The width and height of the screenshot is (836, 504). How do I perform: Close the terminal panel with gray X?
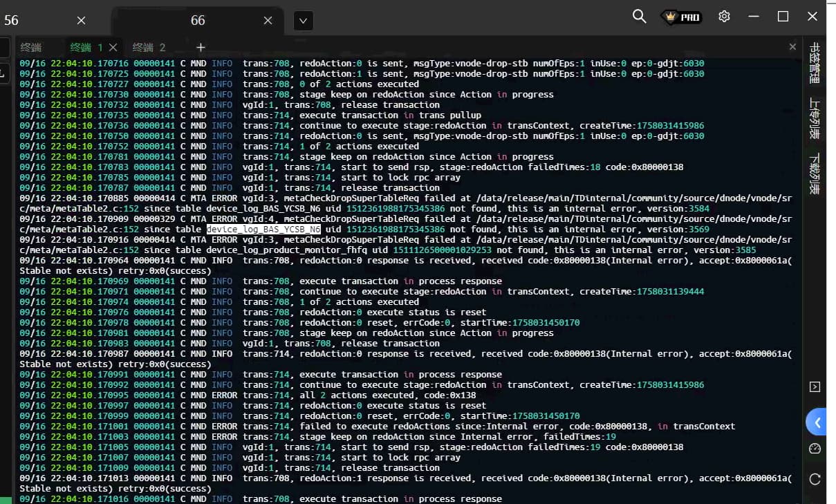coord(792,46)
